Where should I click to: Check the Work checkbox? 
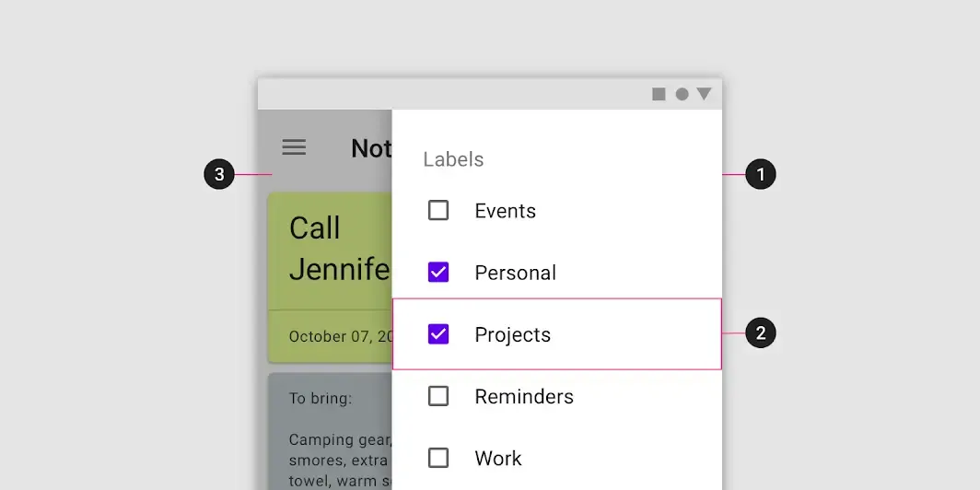pos(438,458)
